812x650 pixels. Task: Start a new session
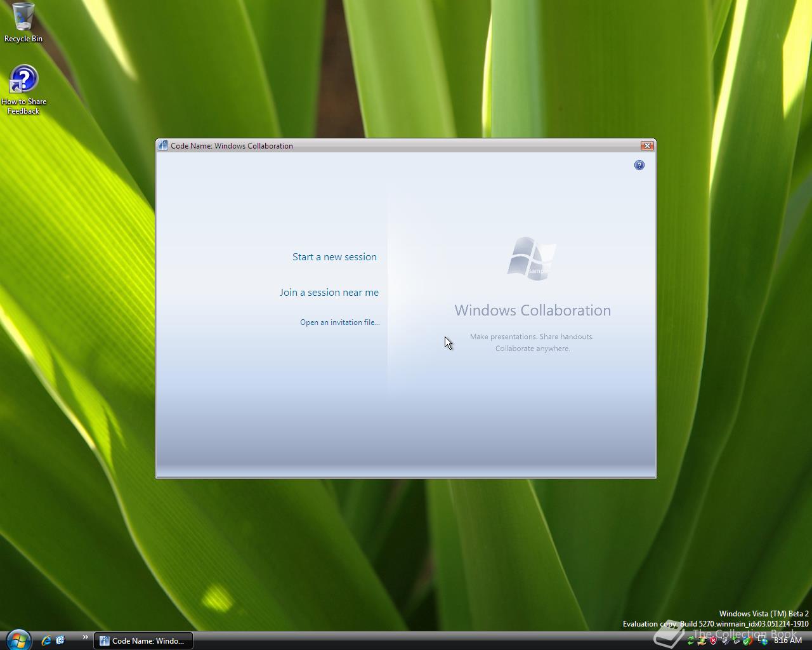(334, 257)
